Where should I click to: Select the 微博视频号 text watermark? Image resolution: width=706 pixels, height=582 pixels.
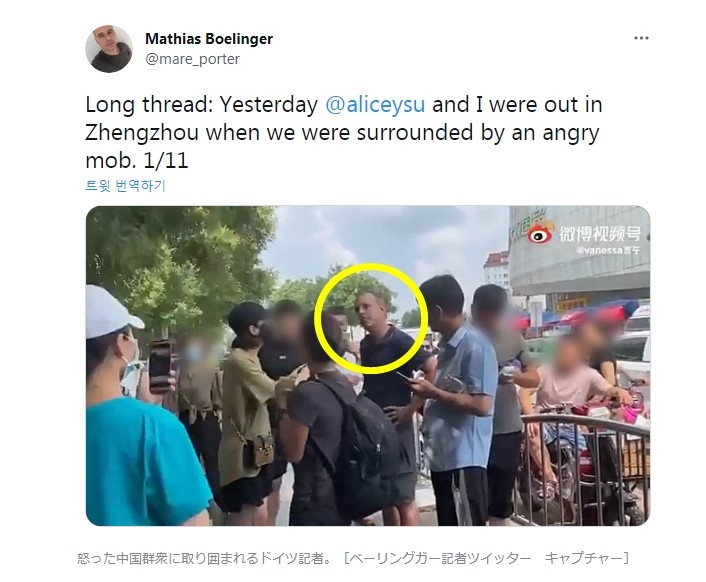pos(599,233)
